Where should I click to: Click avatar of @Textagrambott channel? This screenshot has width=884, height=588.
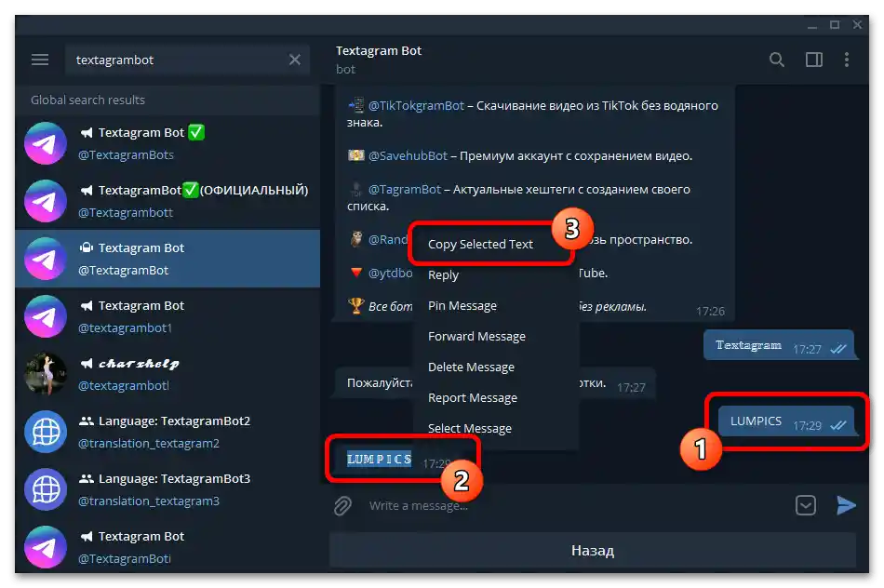[46, 201]
